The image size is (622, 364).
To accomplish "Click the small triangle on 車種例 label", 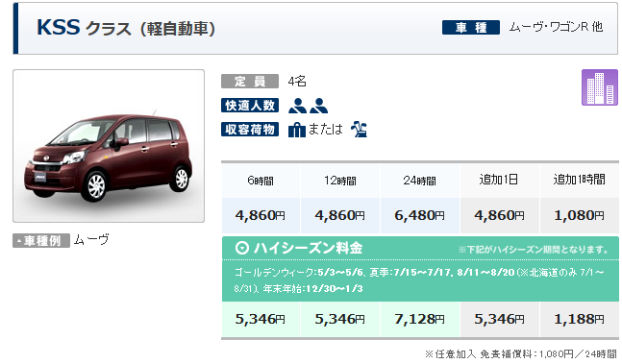I will coord(19,241).
